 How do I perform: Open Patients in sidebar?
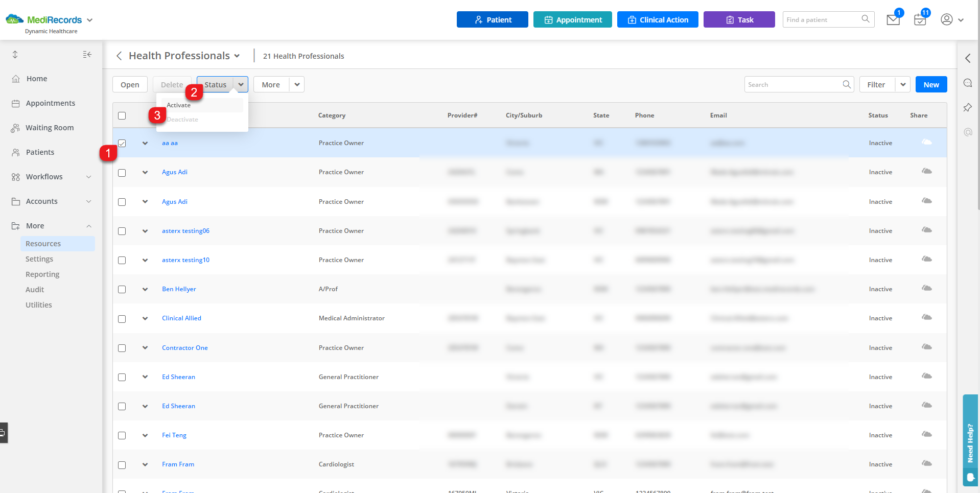(40, 152)
